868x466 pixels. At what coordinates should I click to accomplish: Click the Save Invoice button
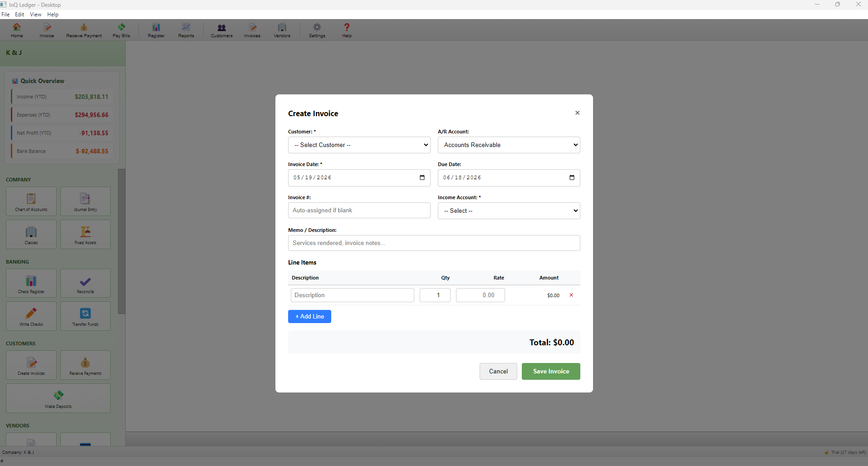[x=551, y=371]
